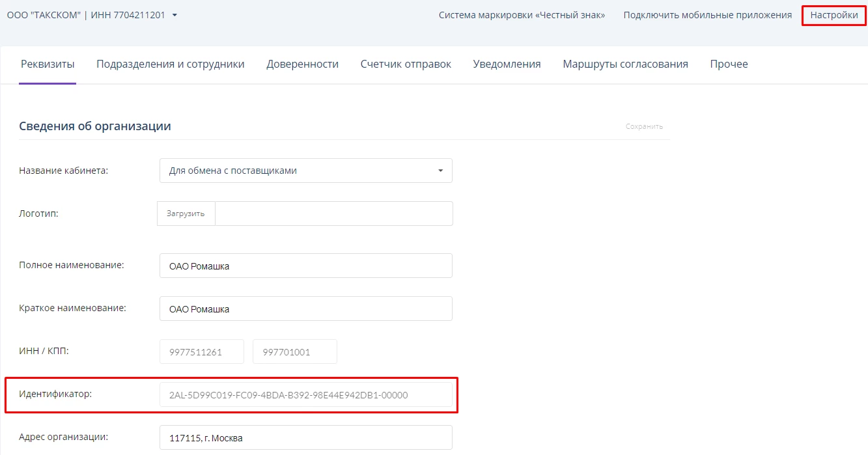Viewport: 868px width, 455px height.
Task: Click Подключить мобильные приложения link
Action: (707, 15)
